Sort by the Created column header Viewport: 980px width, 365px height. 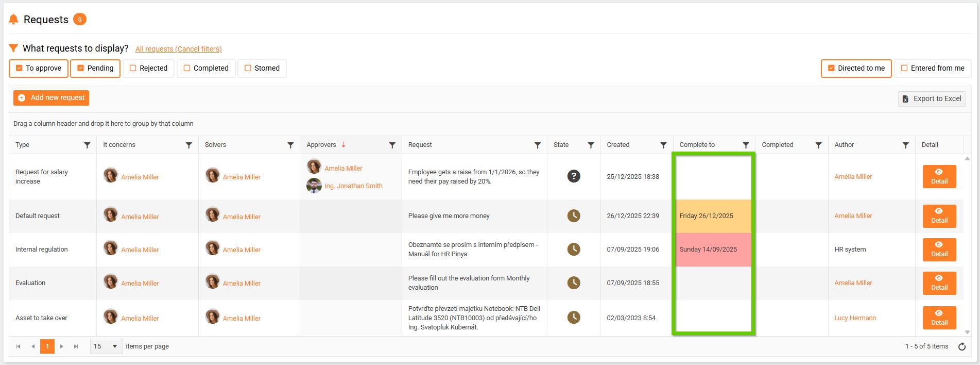tap(618, 145)
